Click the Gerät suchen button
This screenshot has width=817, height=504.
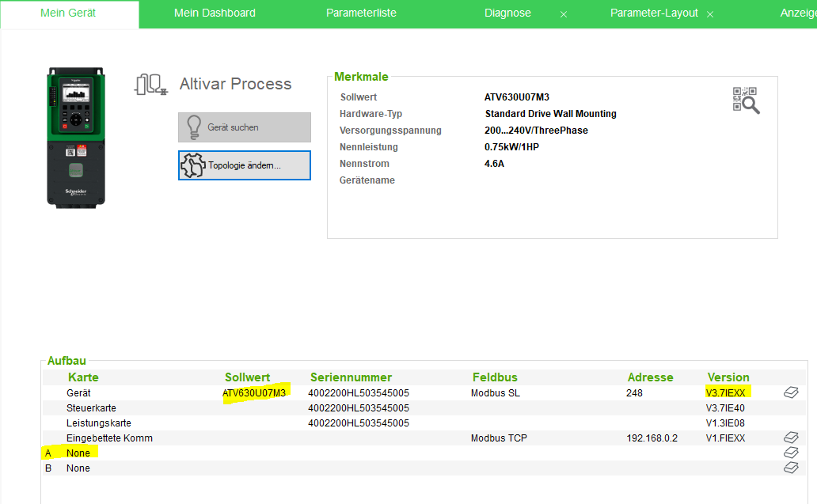coord(245,127)
